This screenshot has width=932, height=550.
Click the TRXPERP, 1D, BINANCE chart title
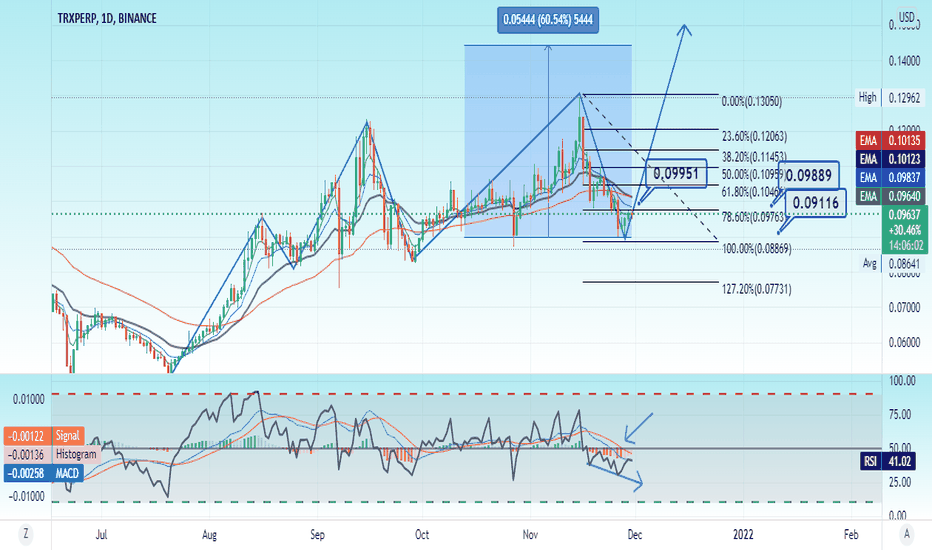pyautogui.click(x=107, y=18)
